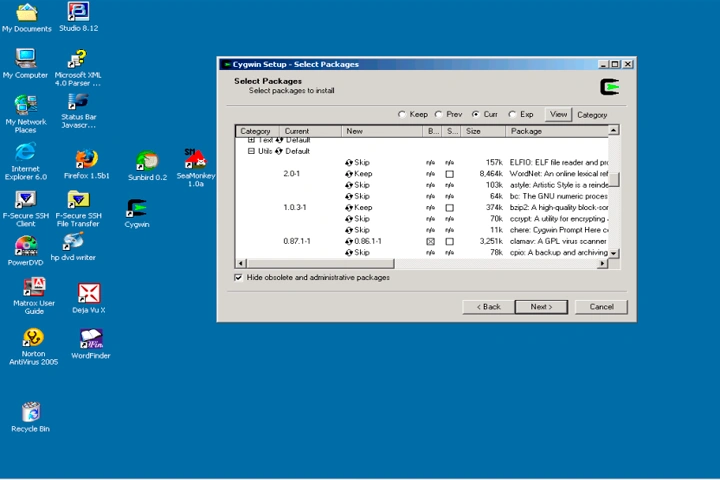
Task: Toggle binary checkbox for clamav package
Action: coord(430,242)
